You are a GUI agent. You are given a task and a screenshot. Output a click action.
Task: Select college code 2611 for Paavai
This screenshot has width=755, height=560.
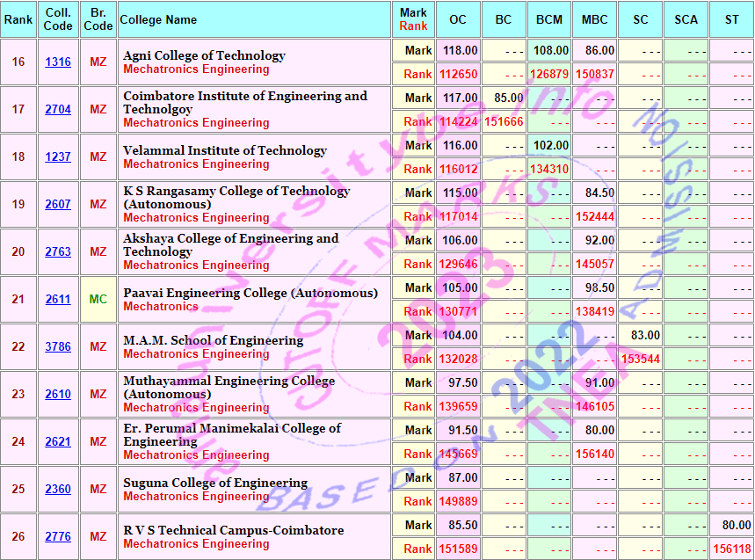[58, 300]
